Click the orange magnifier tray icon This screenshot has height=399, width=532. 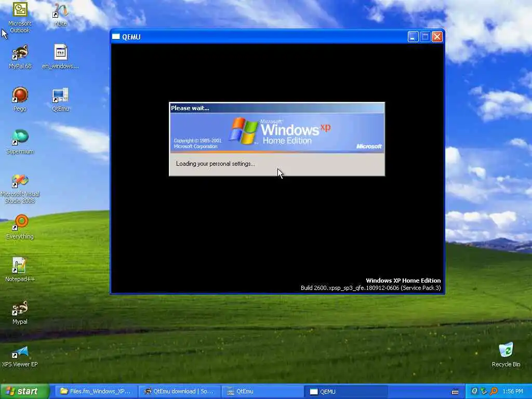click(494, 391)
